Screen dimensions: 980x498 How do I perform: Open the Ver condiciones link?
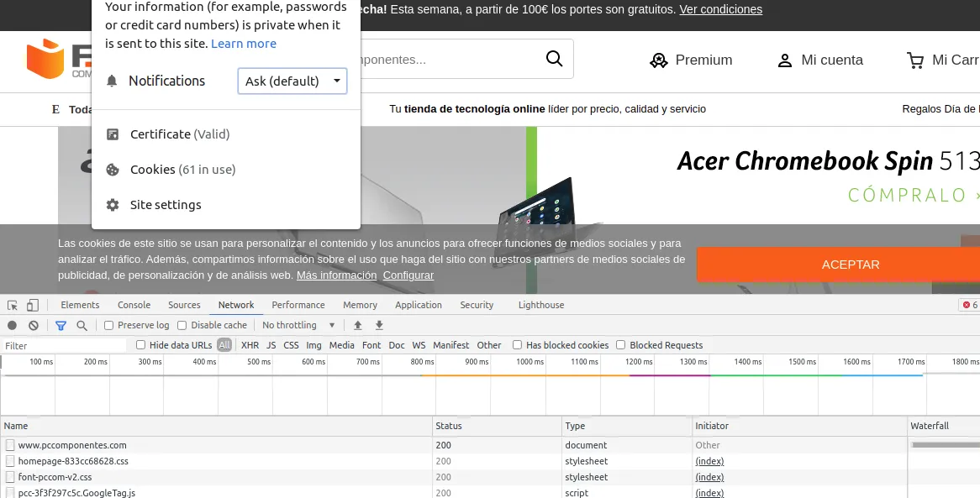720,9
